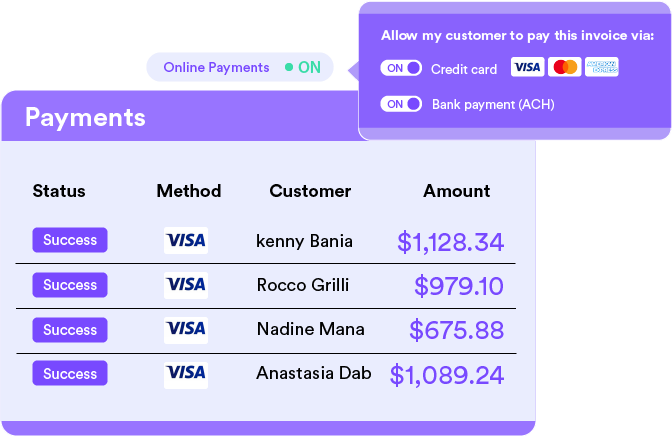Toggle the Credit card payment switch
Screen dimensions: 672x443
point(401,68)
